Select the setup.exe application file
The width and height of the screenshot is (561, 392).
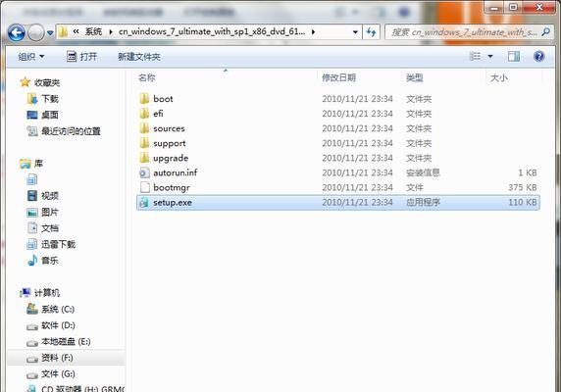[x=337, y=203]
